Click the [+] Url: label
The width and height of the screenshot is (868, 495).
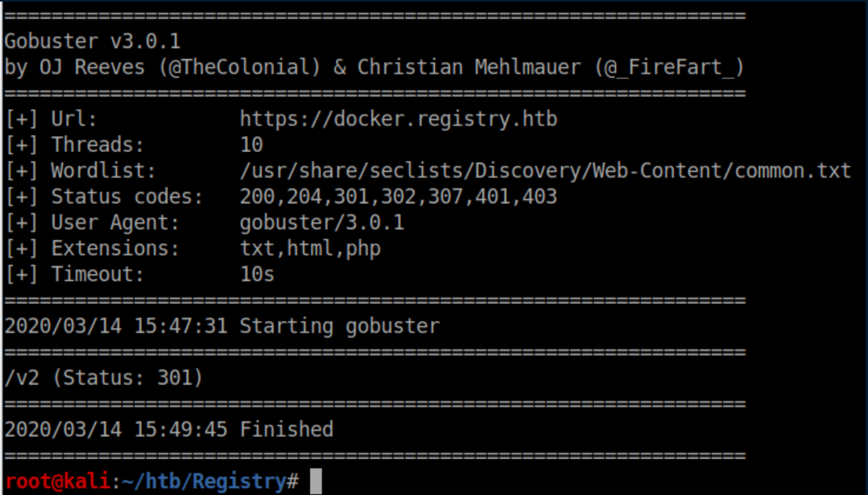tap(50, 119)
